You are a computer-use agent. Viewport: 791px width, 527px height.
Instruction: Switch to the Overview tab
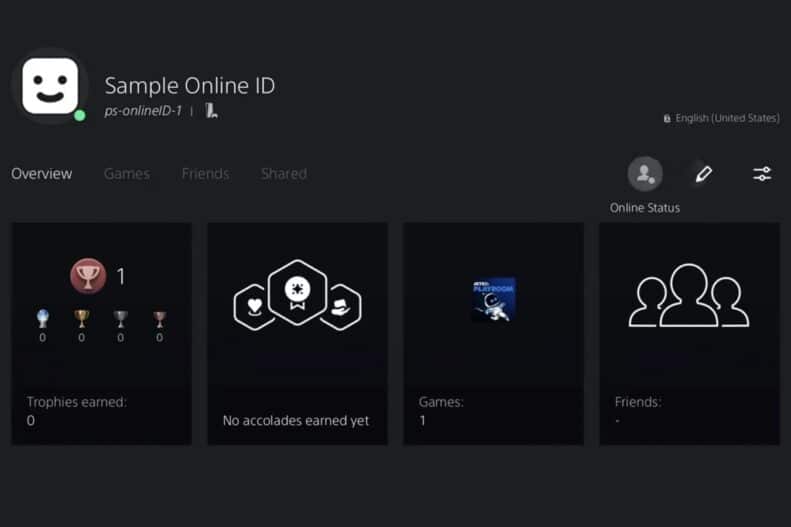pyautogui.click(x=42, y=174)
